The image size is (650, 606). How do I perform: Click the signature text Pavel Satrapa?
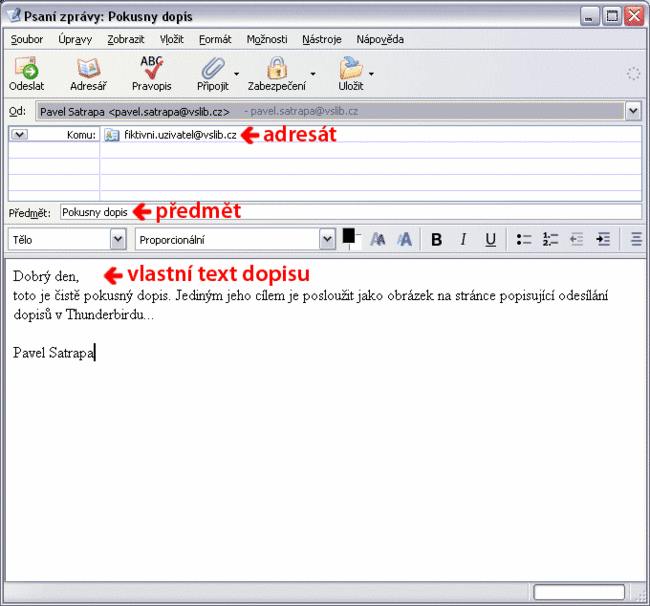pos(54,353)
